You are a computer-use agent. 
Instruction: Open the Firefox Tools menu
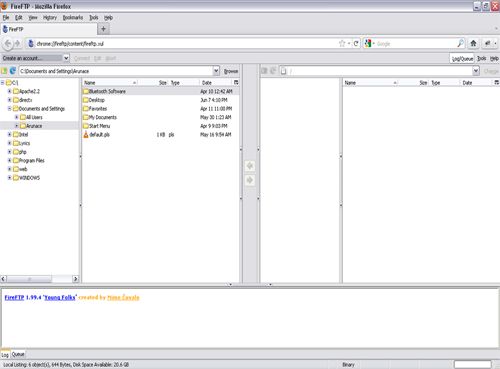point(94,17)
